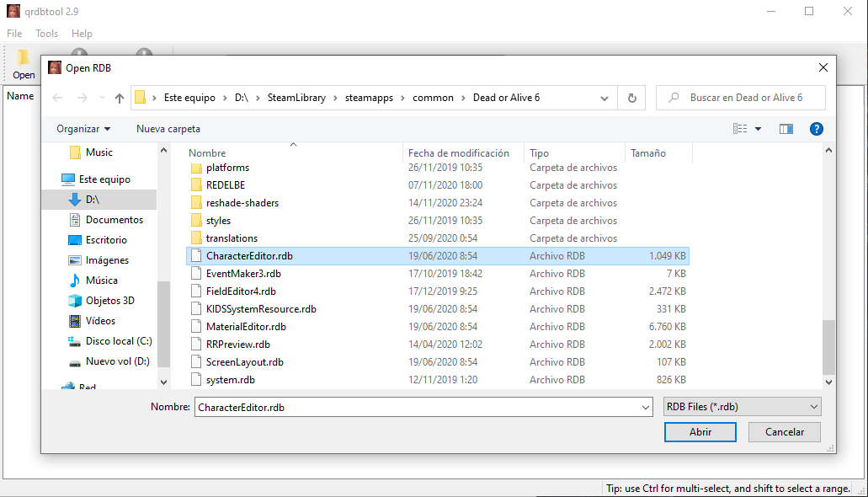Image resolution: width=868 pixels, height=497 pixels.
Task: Open recent locations dropdown
Action: tap(102, 98)
